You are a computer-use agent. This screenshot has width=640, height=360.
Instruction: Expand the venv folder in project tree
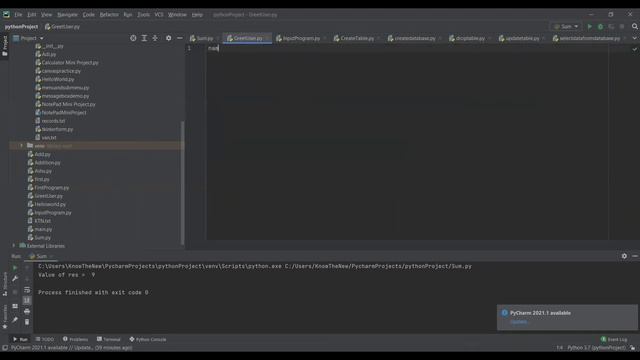[x=21, y=146]
